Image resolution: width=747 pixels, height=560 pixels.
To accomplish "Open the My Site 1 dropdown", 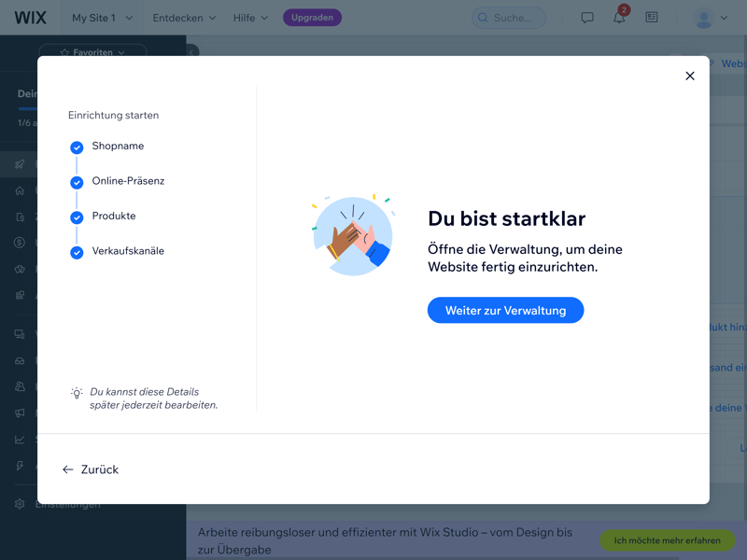I will point(102,18).
